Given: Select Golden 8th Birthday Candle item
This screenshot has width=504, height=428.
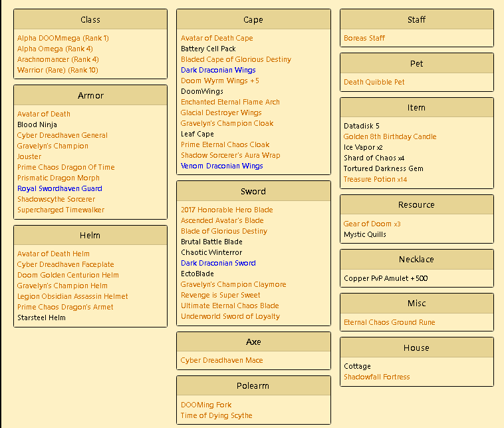Looking at the screenshot, I should point(390,136).
